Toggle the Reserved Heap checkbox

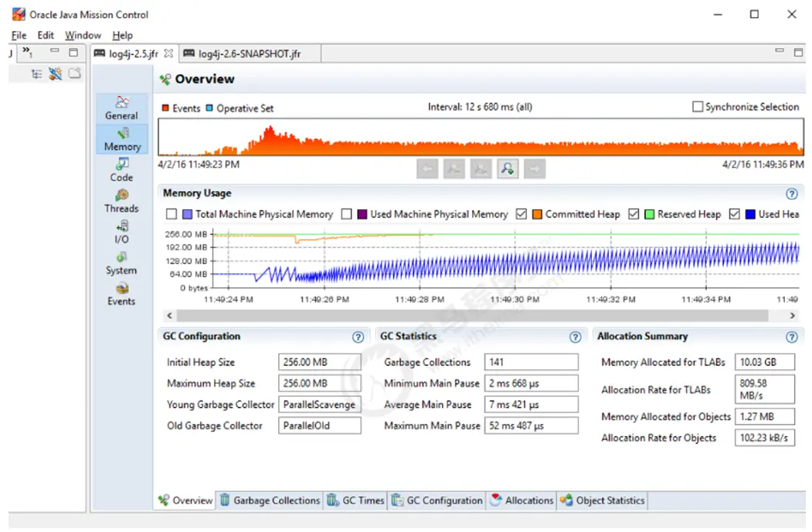[x=634, y=215]
